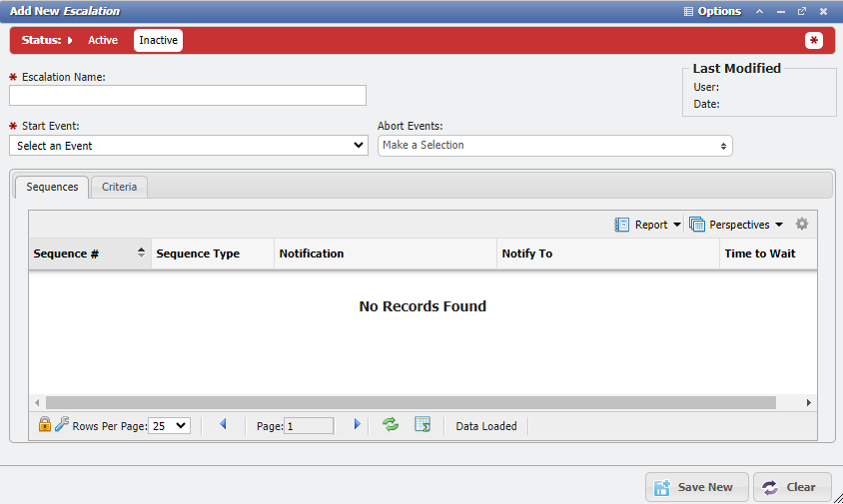Open the Start Event dropdown
This screenshot has width=843, height=504.
click(188, 146)
